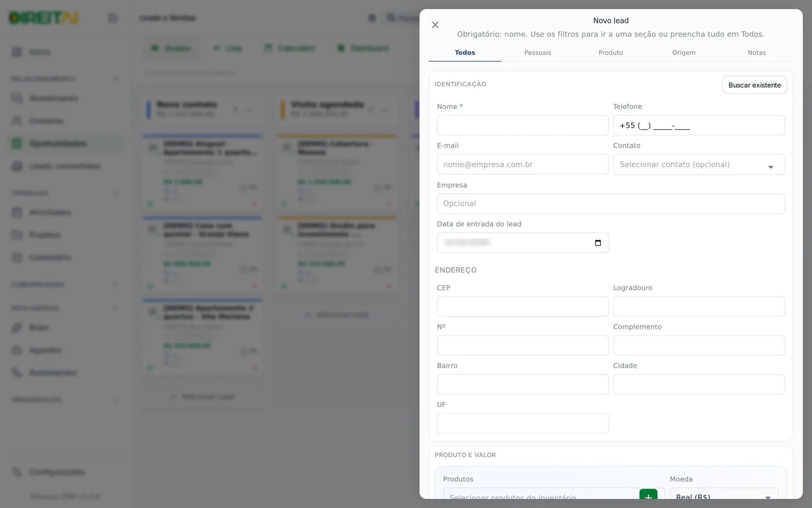
Task: Click the Empresa optional field
Action: 611,204
